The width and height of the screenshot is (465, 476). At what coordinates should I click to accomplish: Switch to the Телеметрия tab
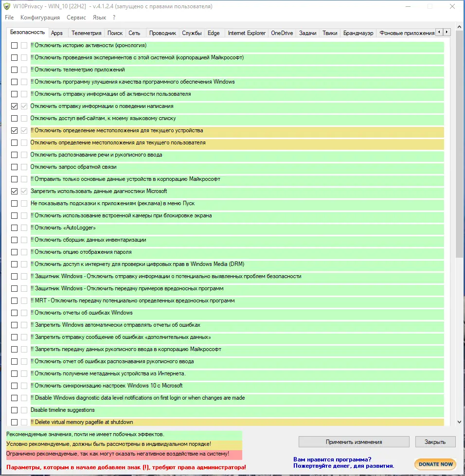[x=86, y=33]
